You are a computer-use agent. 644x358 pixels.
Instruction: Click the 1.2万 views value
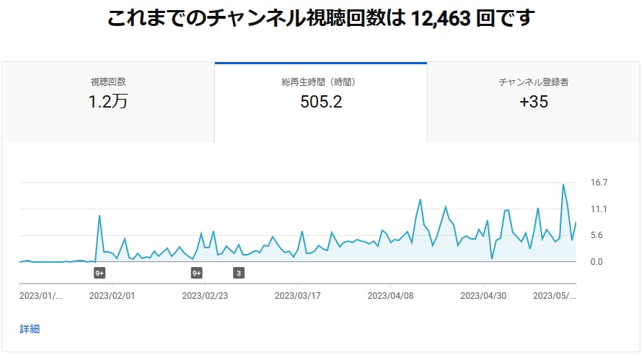pyautogui.click(x=108, y=102)
